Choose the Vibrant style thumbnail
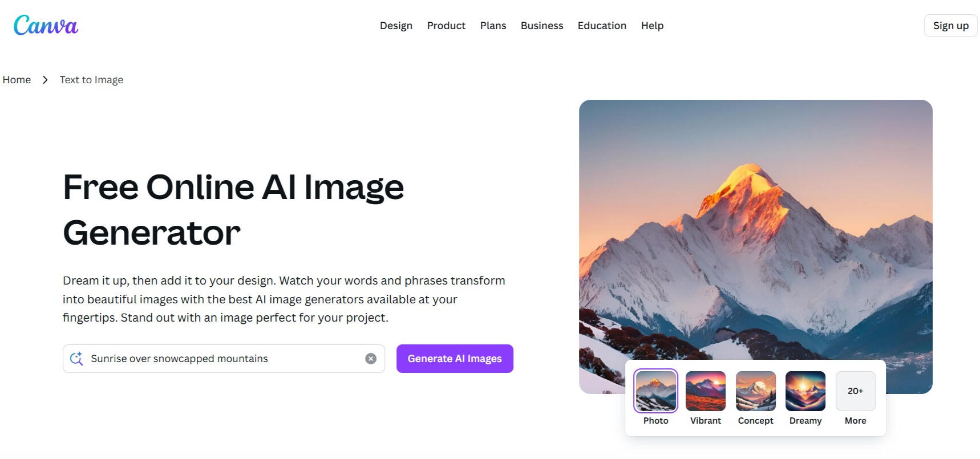Viewport: 980px width, 459px height. pos(706,391)
